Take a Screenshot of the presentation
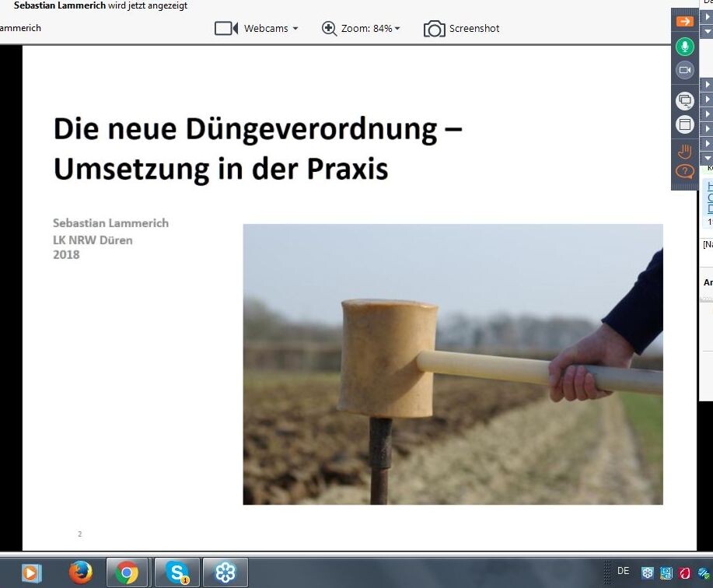The height and width of the screenshot is (588, 713). tap(462, 29)
